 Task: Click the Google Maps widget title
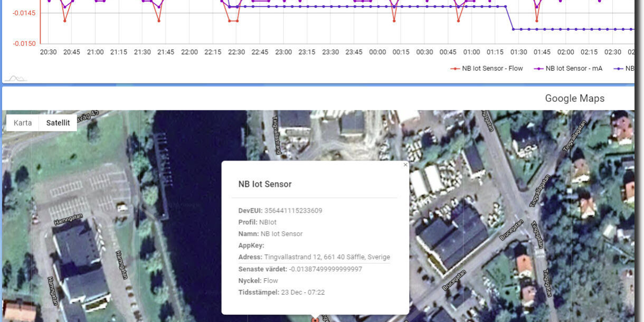click(x=574, y=98)
